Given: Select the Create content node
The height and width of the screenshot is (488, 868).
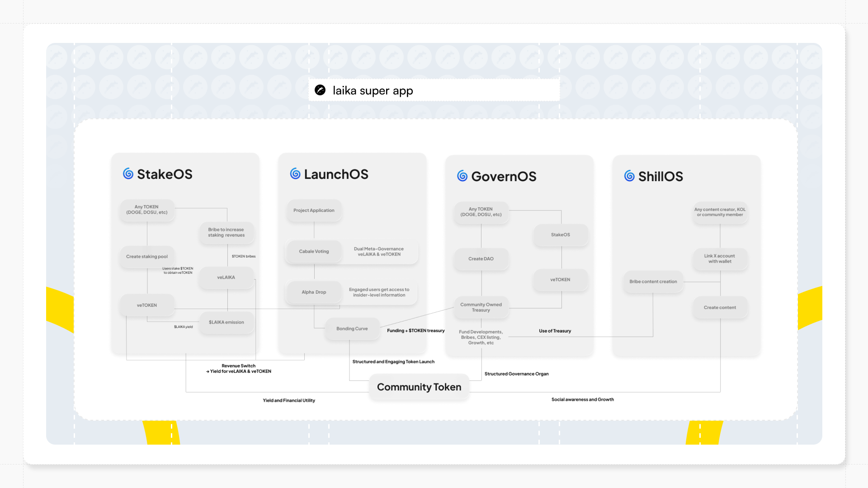Looking at the screenshot, I should (x=720, y=308).
